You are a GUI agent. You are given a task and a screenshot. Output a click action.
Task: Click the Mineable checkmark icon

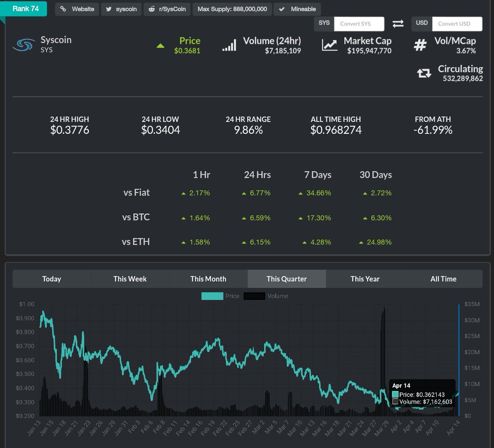point(282,9)
